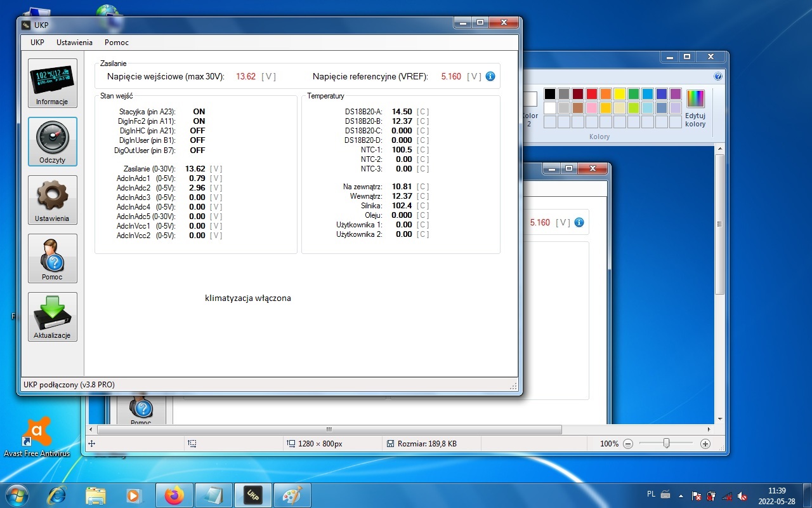Screen dimensions: 812x508
Task: Open the Ustawienia gear sidebar button
Action: point(52,200)
